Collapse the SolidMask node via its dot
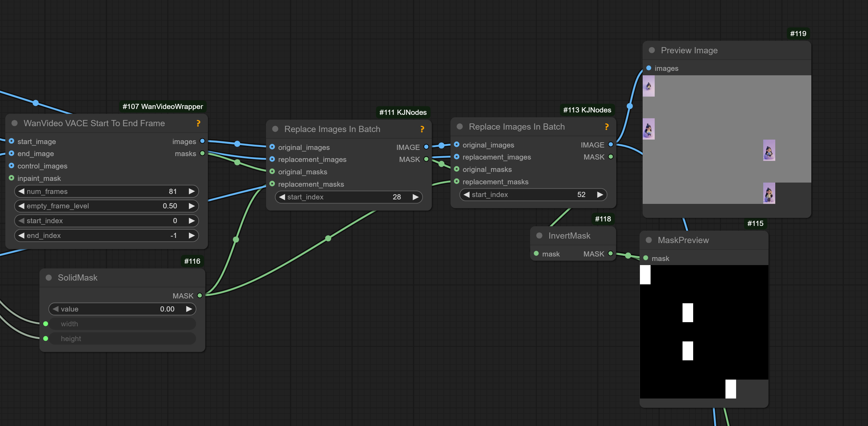The width and height of the screenshot is (868, 426). [x=49, y=277]
